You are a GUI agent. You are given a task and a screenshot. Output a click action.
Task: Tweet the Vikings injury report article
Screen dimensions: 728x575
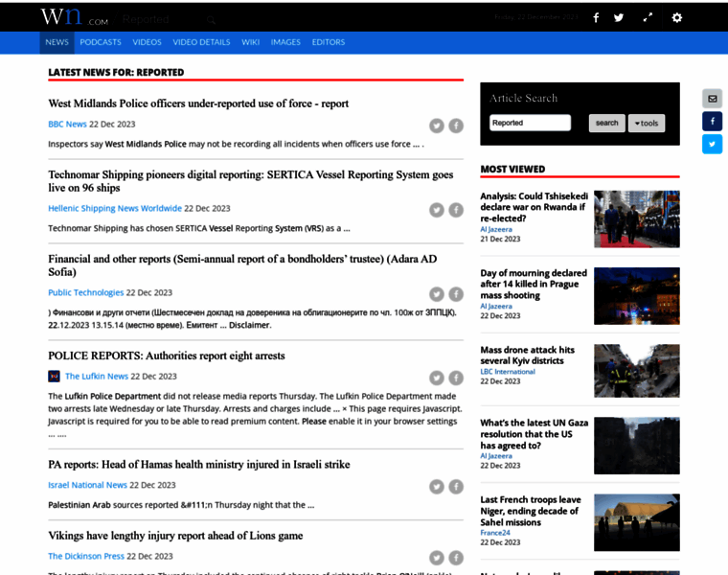[437, 558]
